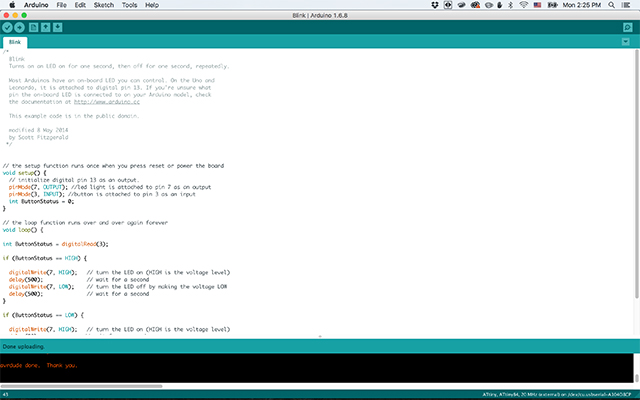Open the Arduino application menu
The image size is (640, 400).
[x=36, y=5]
